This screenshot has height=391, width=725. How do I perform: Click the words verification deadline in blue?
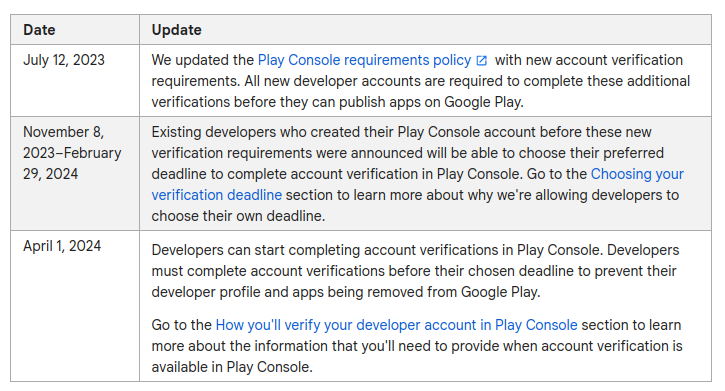[x=216, y=195]
